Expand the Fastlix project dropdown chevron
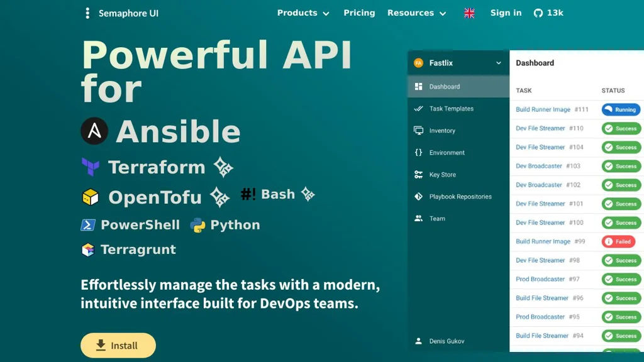This screenshot has width=644, height=362. (499, 63)
